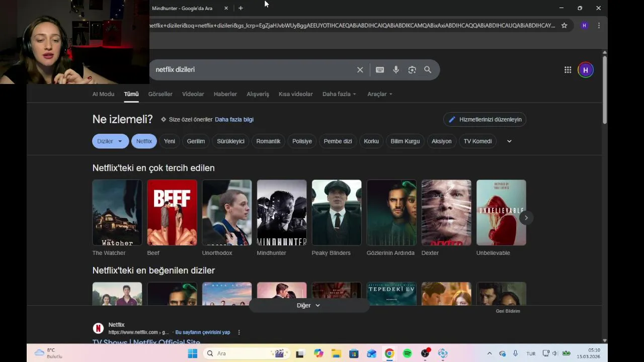
Task: Switch to the Görseller tab
Action: [160, 94]
